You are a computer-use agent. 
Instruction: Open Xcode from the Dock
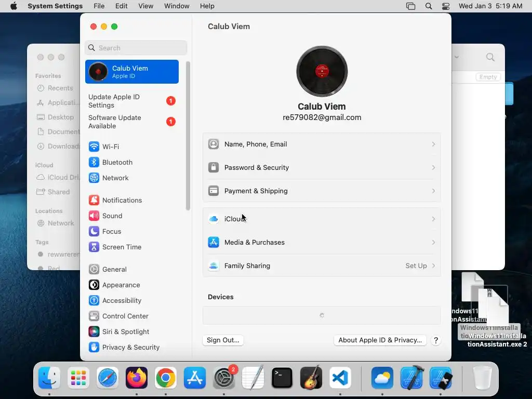click(411, 378)
